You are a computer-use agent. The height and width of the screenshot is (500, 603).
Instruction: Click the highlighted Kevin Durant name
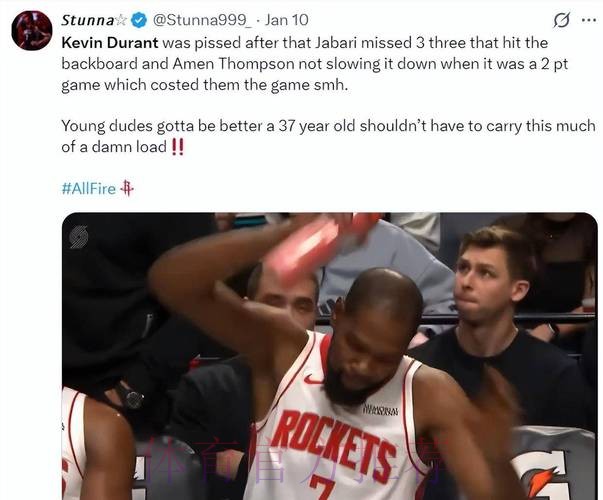[110, 42]
